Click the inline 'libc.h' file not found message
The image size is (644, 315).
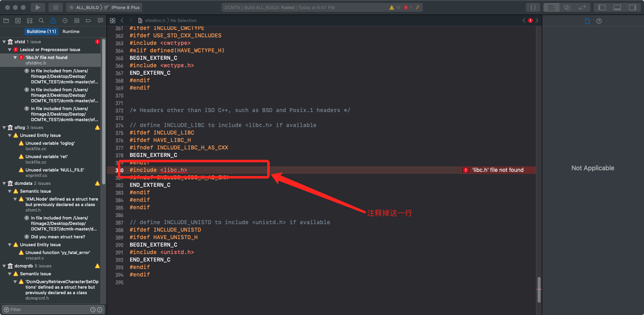point(498,170)
